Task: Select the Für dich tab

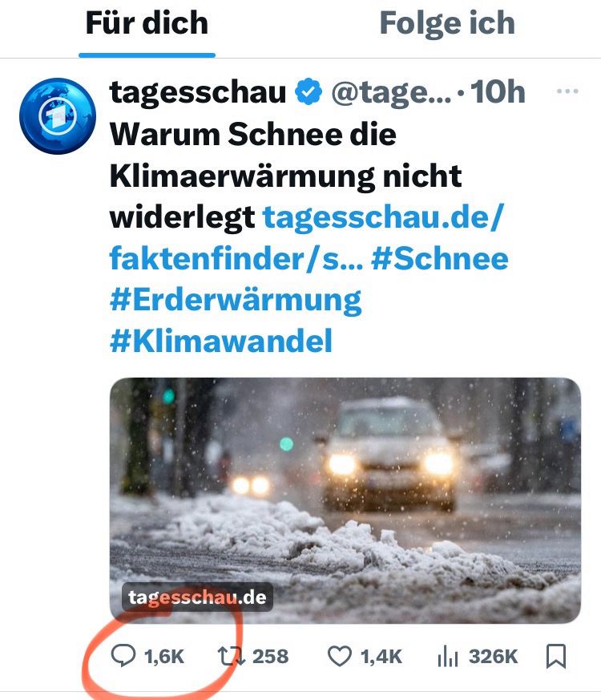Action: (147, 23)
